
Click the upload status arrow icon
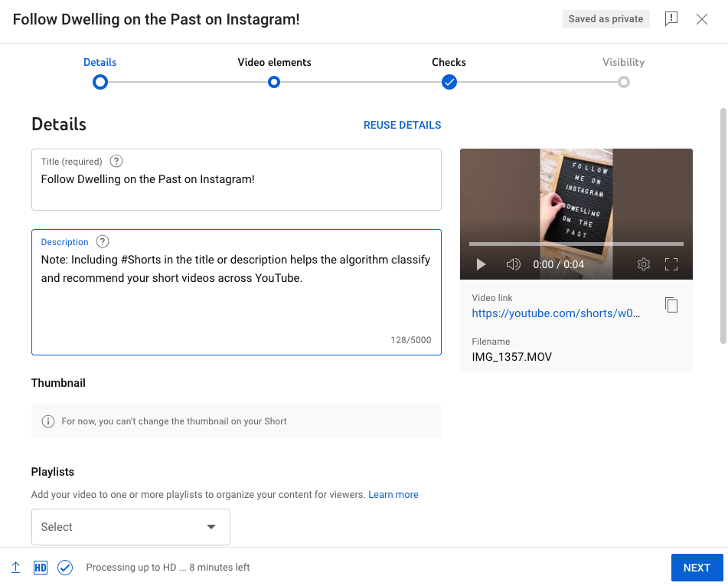tap(15, 568)
